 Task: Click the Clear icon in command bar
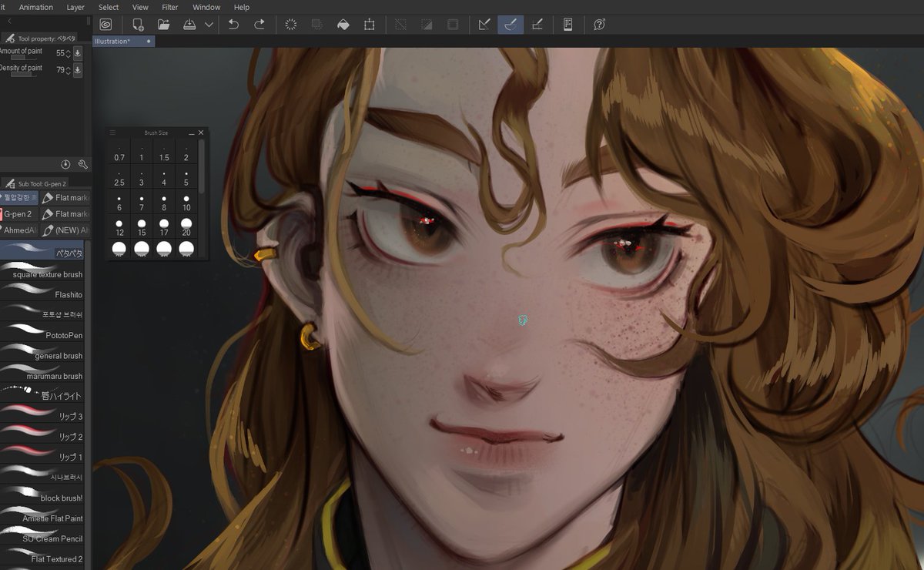tap(291, 25)
